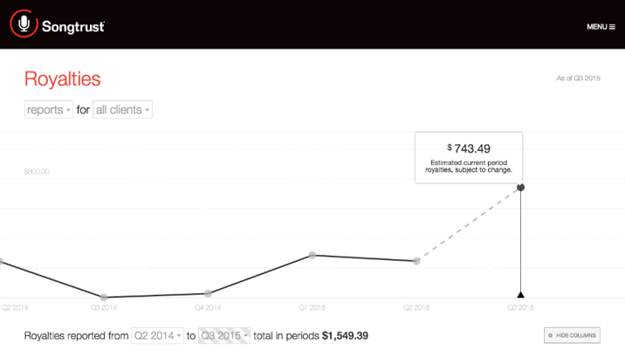The image size is (625, 364).
Task: Click the Royalties page heading
Action: point(63,79)
